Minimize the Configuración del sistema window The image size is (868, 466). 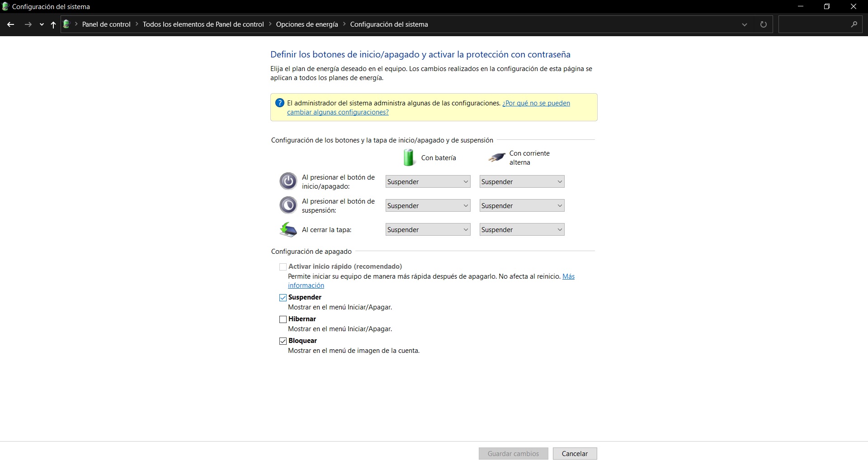801,7
